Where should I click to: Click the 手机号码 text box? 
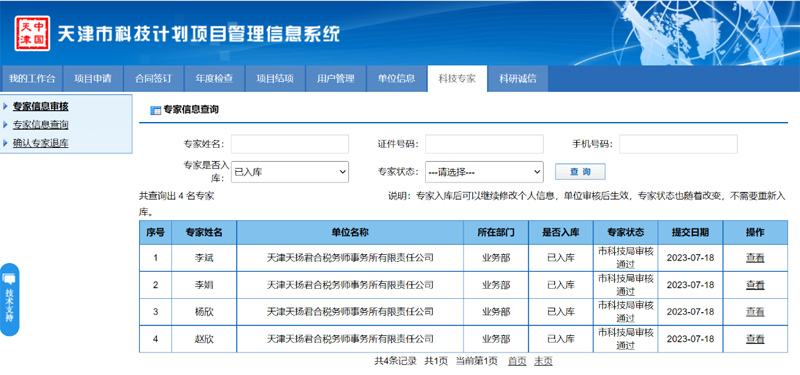click(679, 144)
